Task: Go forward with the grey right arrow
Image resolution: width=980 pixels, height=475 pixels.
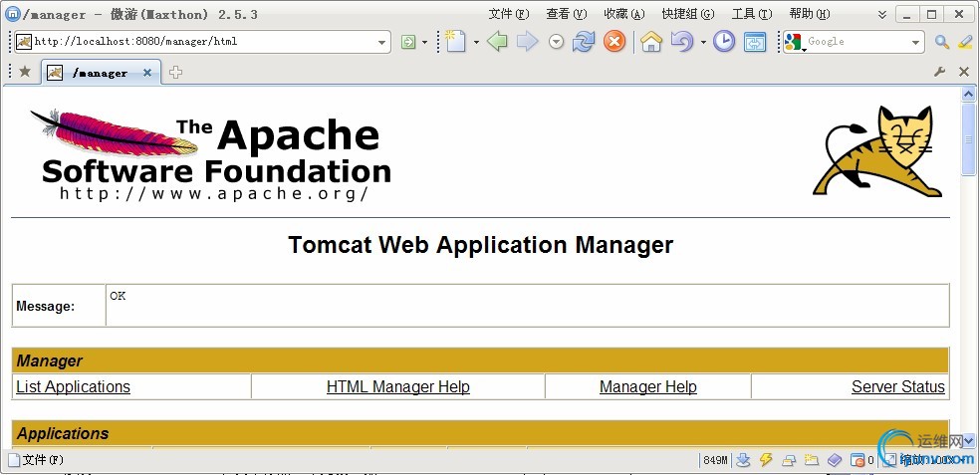Action: coord(527,42)
